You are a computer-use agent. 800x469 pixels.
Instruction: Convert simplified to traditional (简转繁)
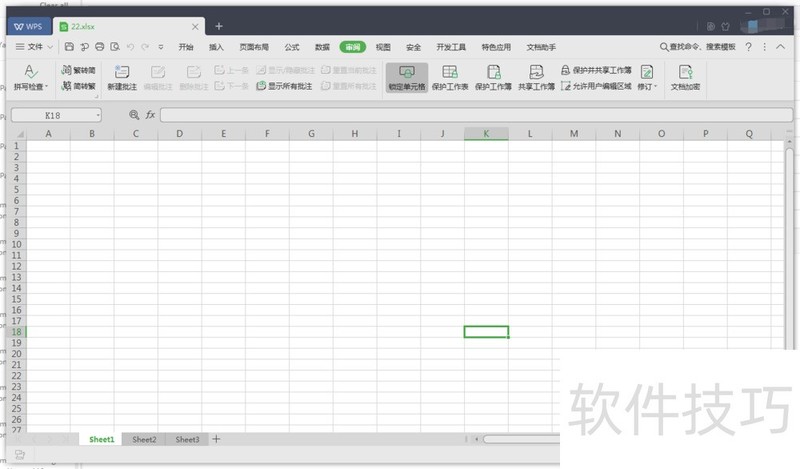pos(78,86)
